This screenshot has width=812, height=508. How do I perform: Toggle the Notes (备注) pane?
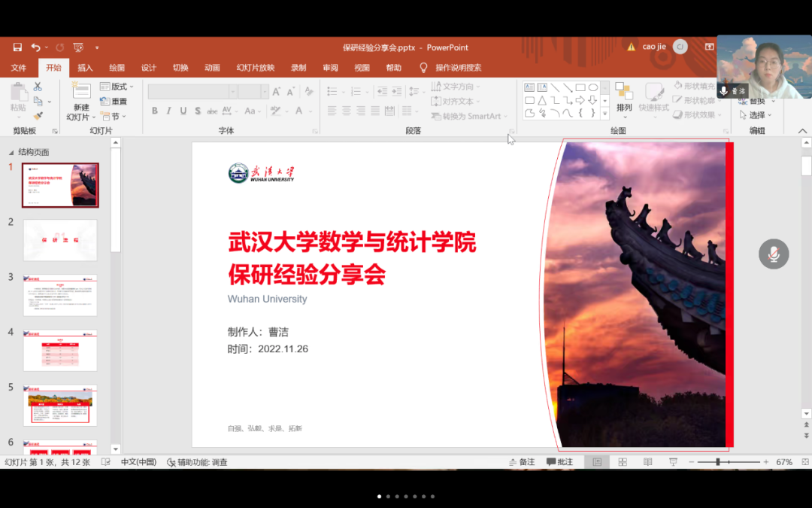pyautogui.click(x=522, y=462)
